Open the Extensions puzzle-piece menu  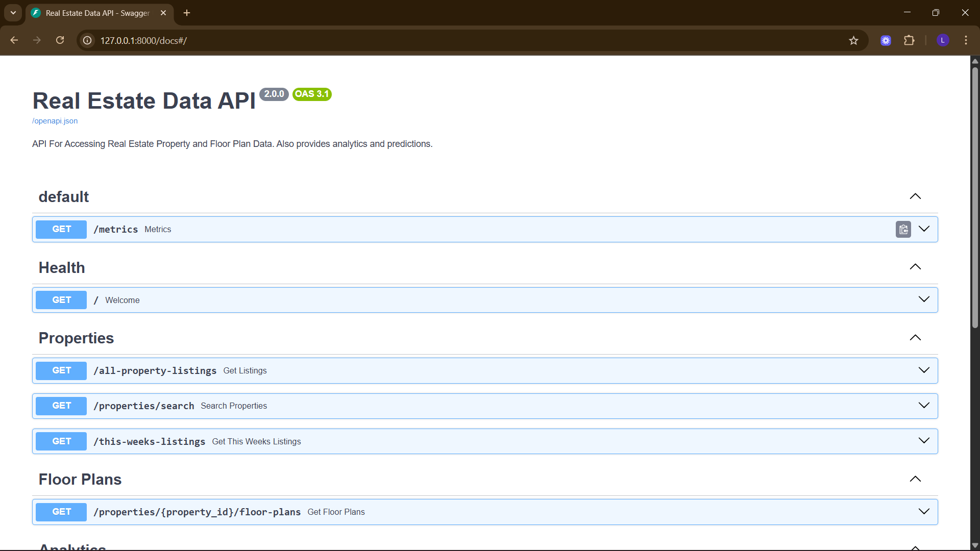coord(909,40)
